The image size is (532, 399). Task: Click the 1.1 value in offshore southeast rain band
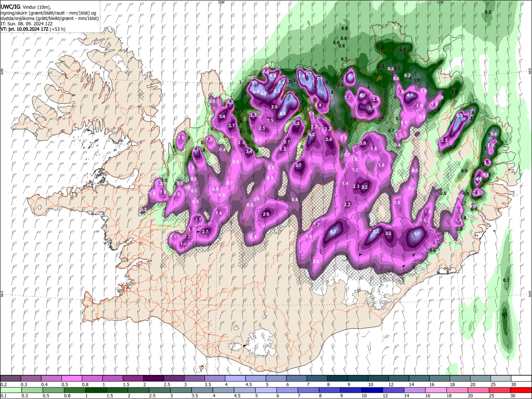505,315
